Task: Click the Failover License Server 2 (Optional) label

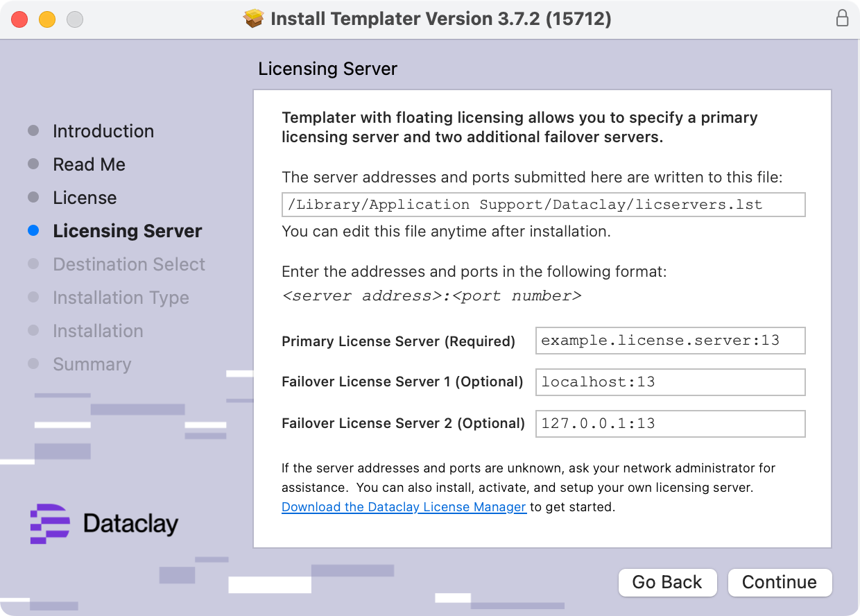Action: point(403,424)
